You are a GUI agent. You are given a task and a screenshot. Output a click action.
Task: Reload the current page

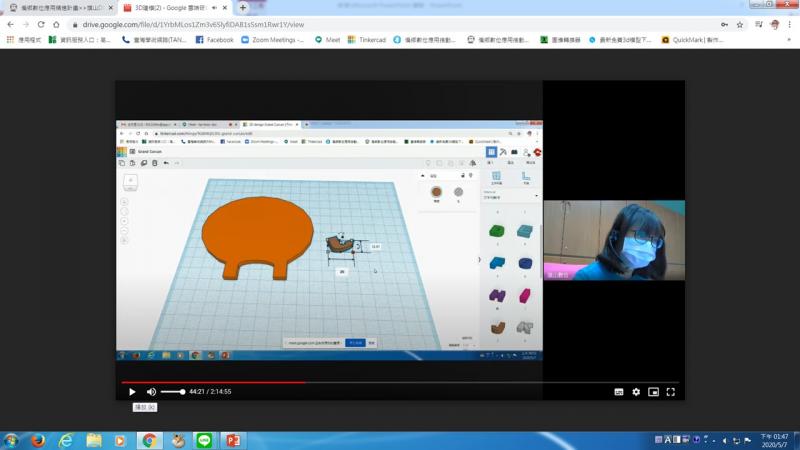point(41,24)
